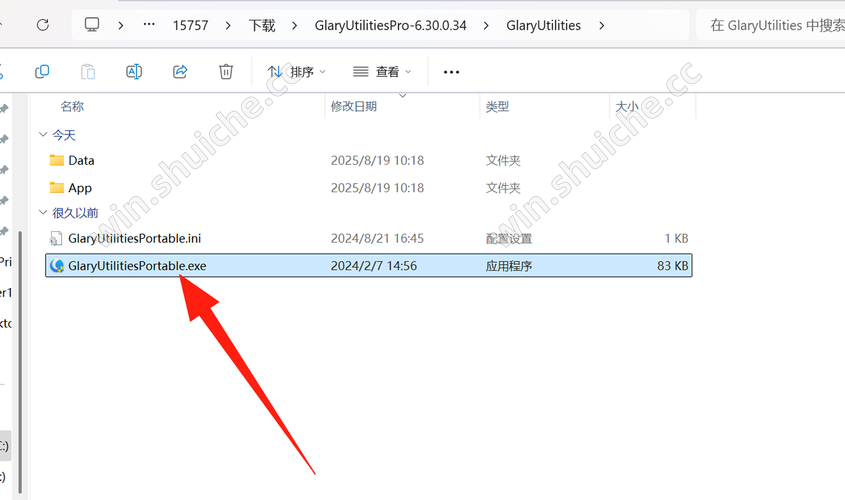This screenshot has height=500, width=845.
Task: Go to the 下载 breadcrumb folder
Action: coord(262,25)
